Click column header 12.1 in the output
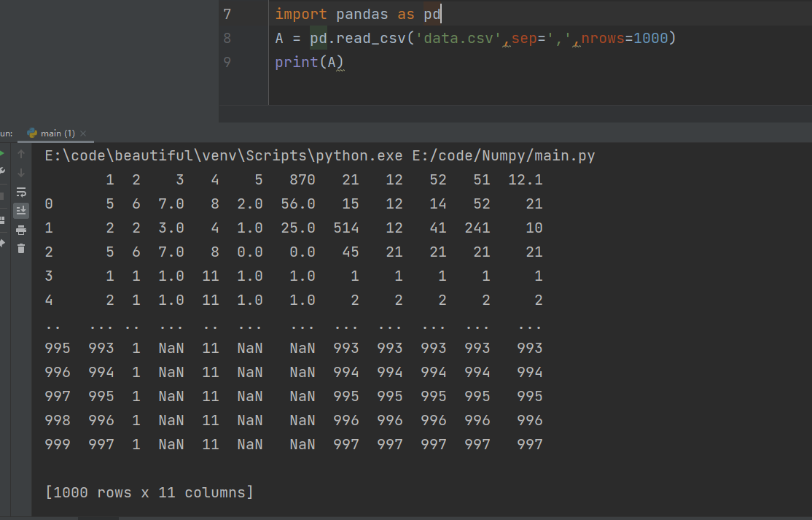 coord(525,179)
